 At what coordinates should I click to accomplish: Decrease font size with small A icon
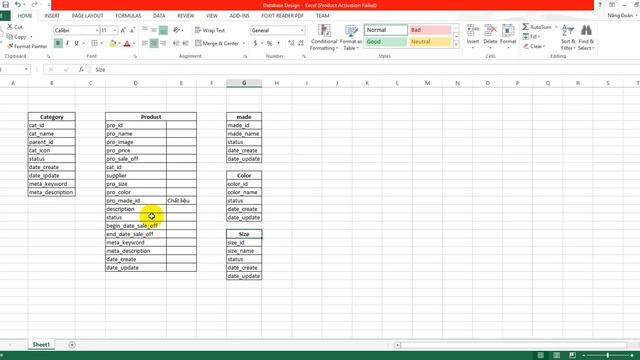[132, 30]
